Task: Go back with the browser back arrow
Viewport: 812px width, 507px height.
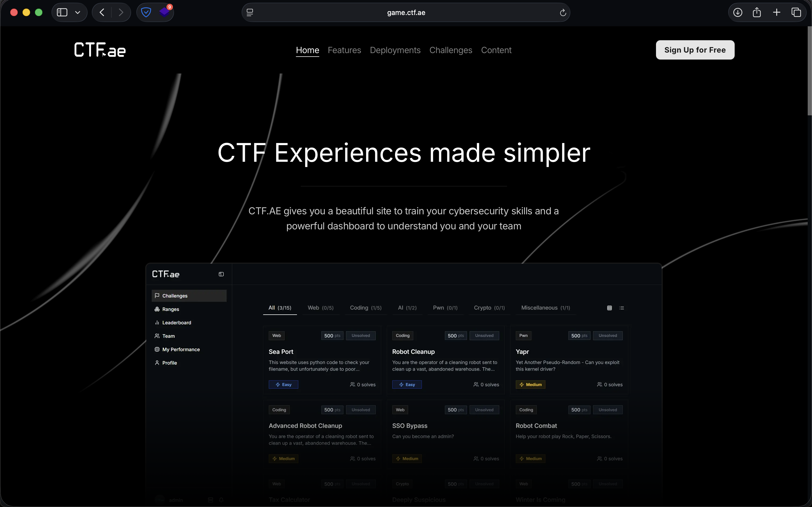Action: 102,12
